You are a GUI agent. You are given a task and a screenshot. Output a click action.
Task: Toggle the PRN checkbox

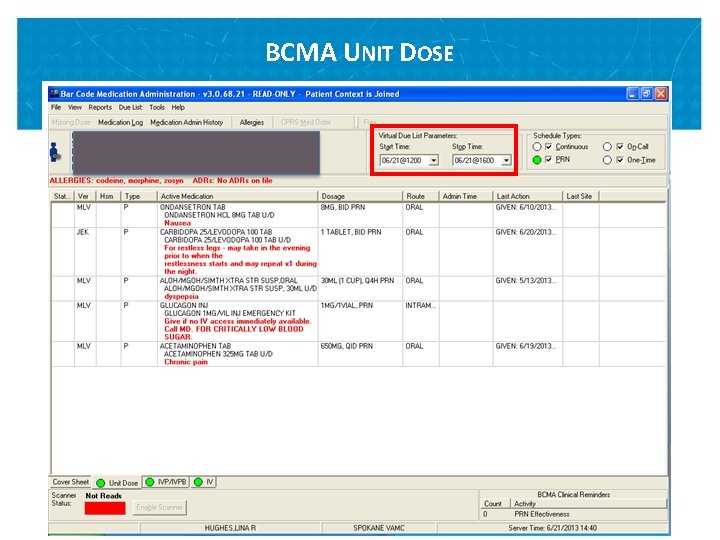(548, 159)
